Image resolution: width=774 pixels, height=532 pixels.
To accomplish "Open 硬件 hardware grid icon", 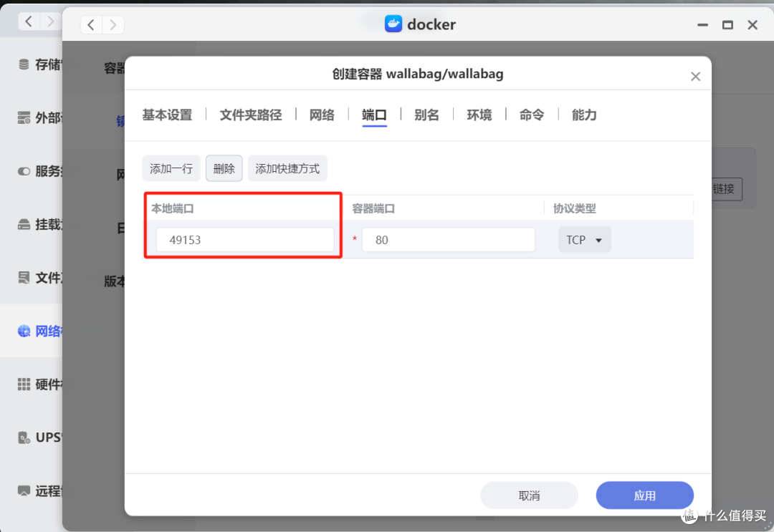I will tap(24, 384).
